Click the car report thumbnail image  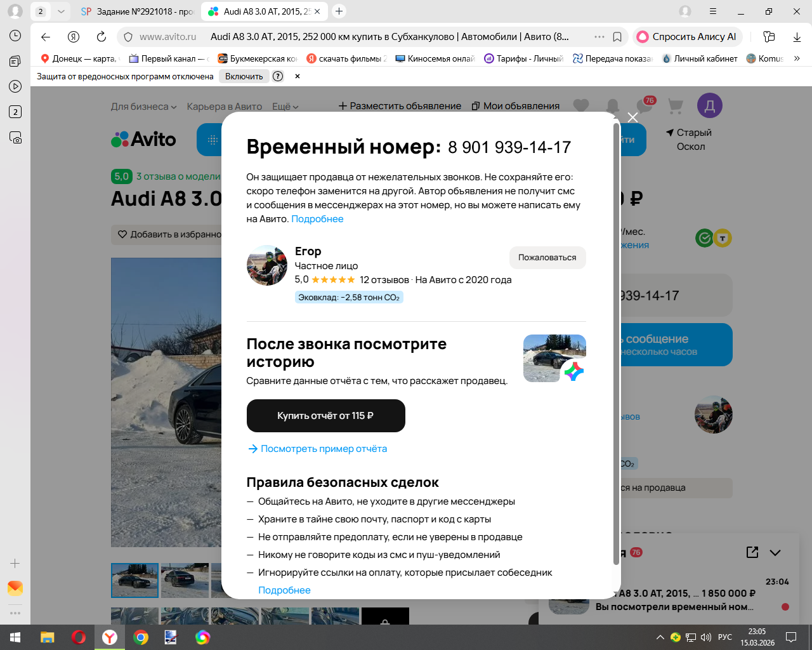[x=554, y=358]
